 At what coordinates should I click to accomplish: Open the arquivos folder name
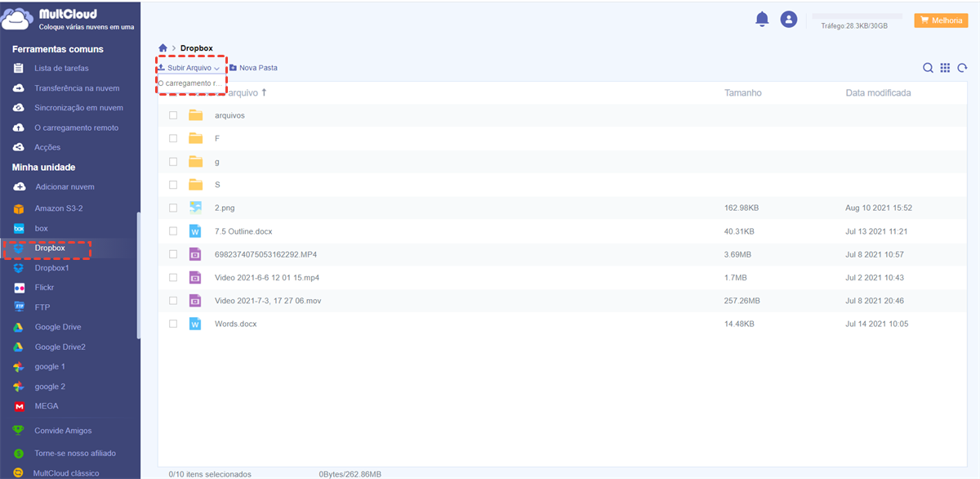coord(229,115)
